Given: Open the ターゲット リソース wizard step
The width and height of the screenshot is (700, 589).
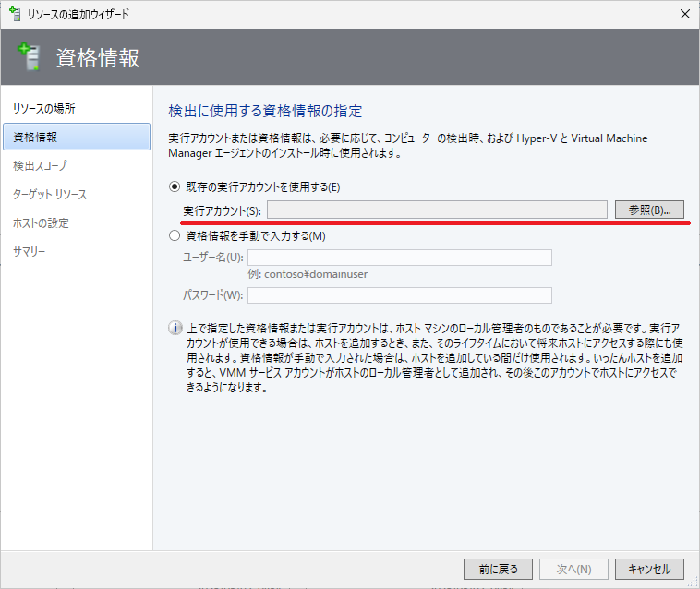Looking at the screenshot, I should pos(50,194).
